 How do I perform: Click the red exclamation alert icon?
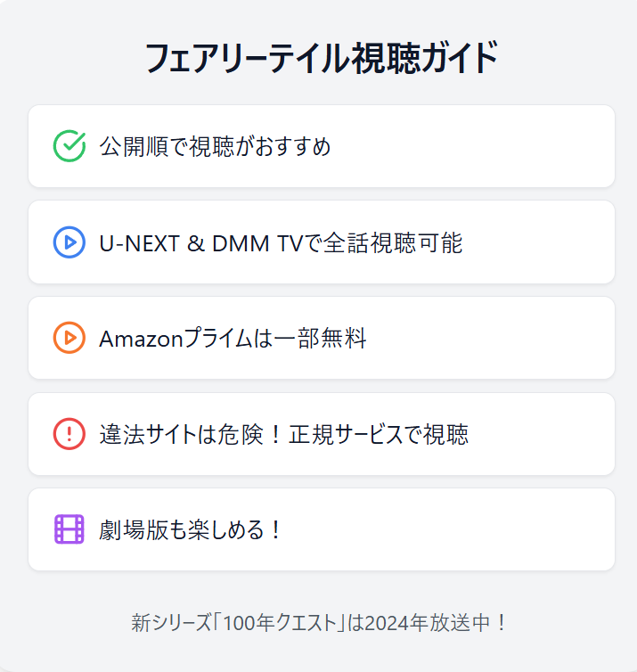pyautogui.click(x=69, y=434)
